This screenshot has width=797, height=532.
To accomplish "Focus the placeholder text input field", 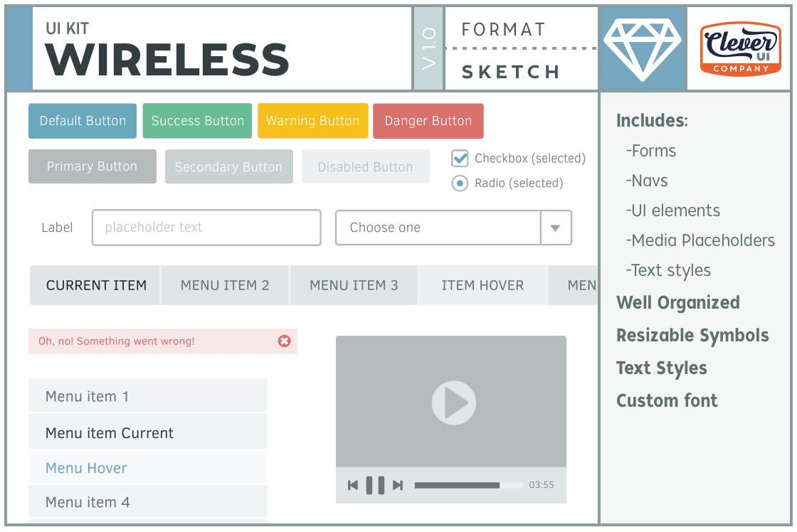I will tap(206, 228).
